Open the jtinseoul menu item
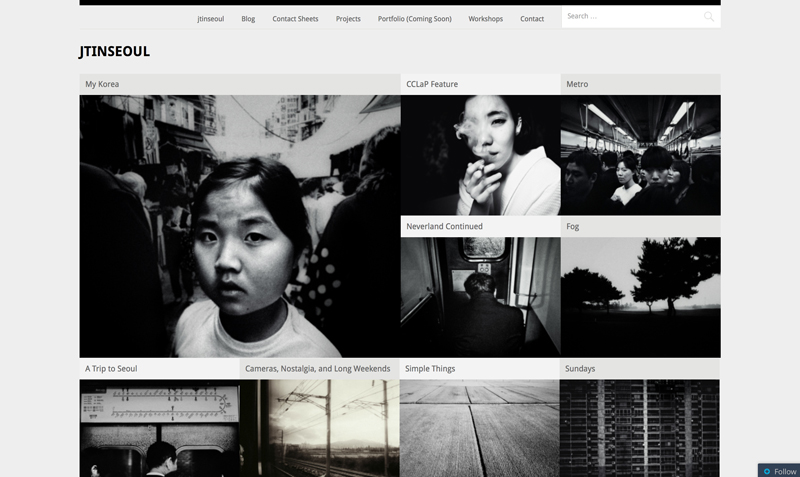The width and height of the screenshot is (800, 477). click(x=211, y=19)
